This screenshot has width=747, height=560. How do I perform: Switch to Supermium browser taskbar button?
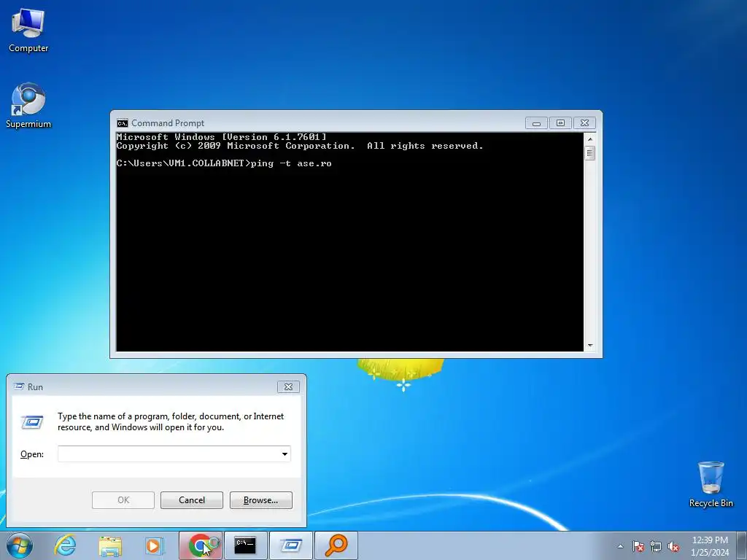coord(201,545)
